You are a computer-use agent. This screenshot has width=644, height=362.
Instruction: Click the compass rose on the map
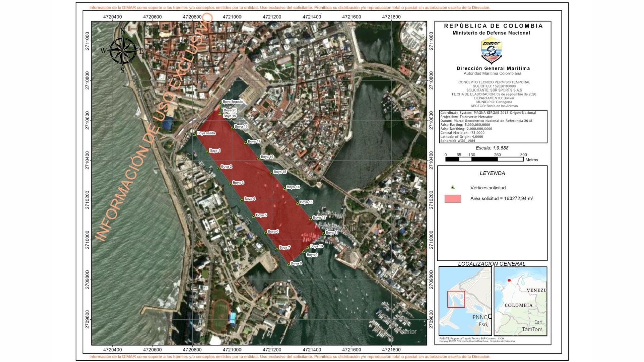point(123,51)
